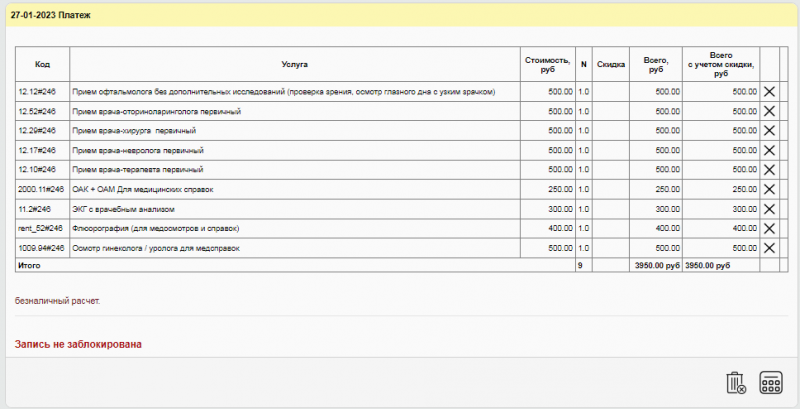Delete the therapist appointment row (12.10#246)

tap(769, 169)
